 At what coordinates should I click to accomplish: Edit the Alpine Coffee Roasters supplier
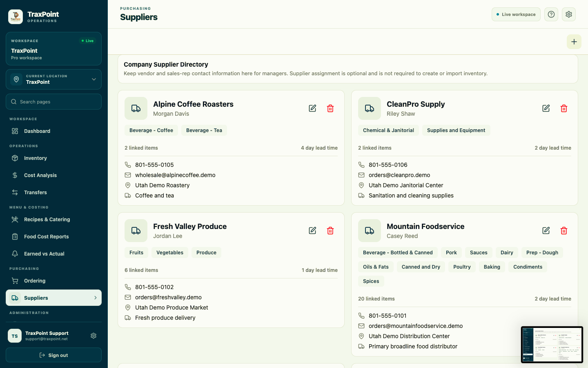312,108
